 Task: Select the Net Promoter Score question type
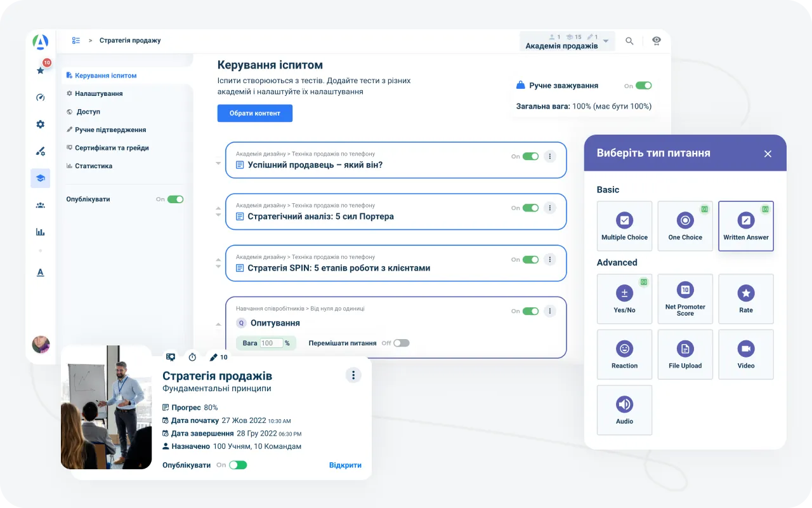coord(685,298)
